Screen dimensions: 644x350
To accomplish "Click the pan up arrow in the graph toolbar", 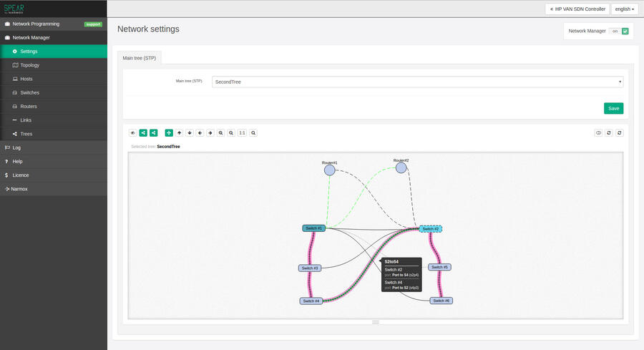I will pyautogui.click(x=180, y=132).
